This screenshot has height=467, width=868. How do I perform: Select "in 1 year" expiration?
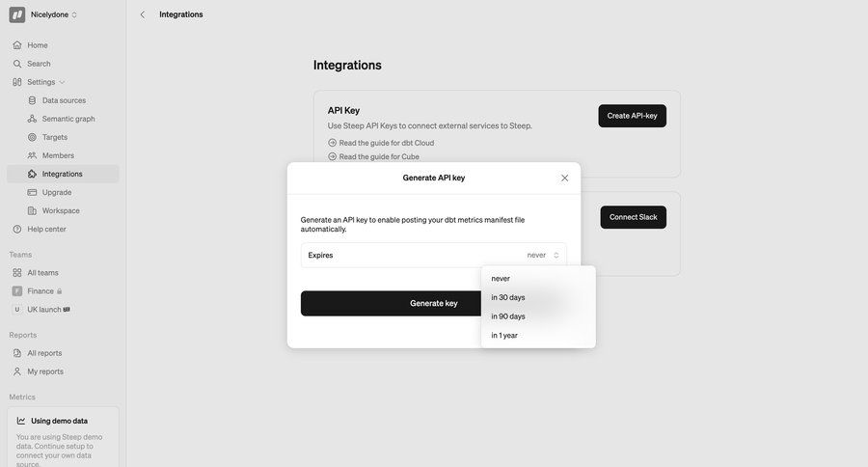point(504,335)
